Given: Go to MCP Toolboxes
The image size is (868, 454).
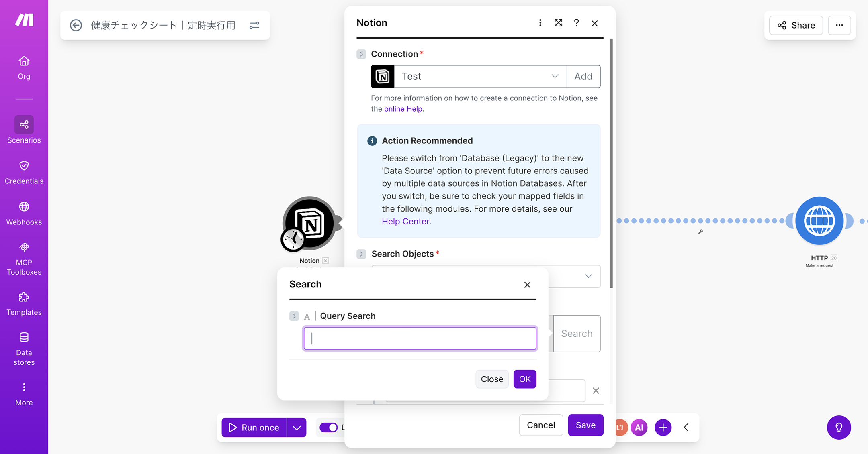Looking at the screenshot, I should 24,259.
